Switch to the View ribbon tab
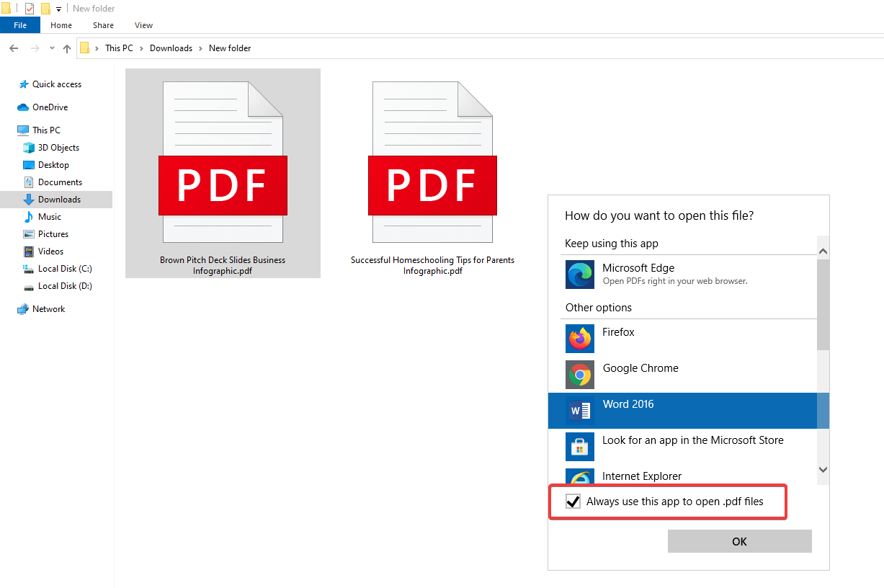The image size is (884, 588). [x=143, y=25]
